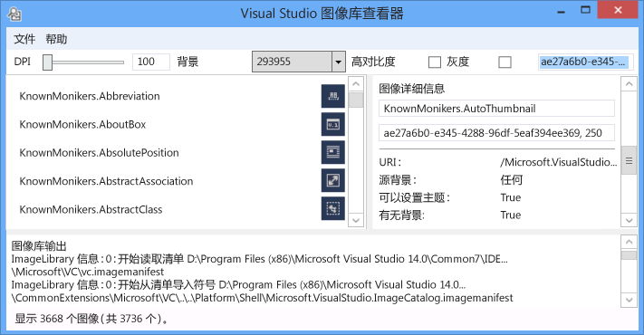Close the image library viewer window
644x335 pixels.
point(618,10)
